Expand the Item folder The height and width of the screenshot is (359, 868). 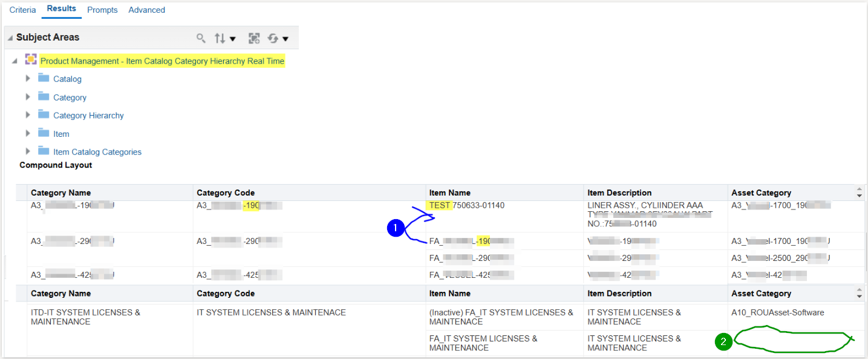(x=28, y=133)
